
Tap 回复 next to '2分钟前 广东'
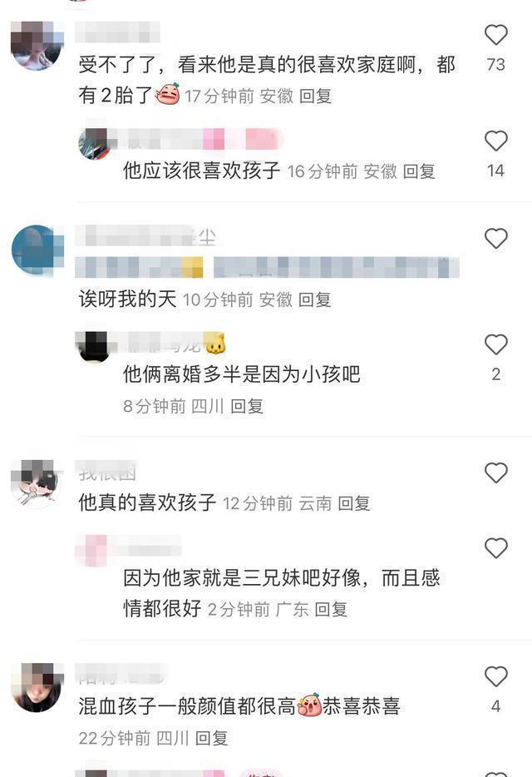click(331, 609)
